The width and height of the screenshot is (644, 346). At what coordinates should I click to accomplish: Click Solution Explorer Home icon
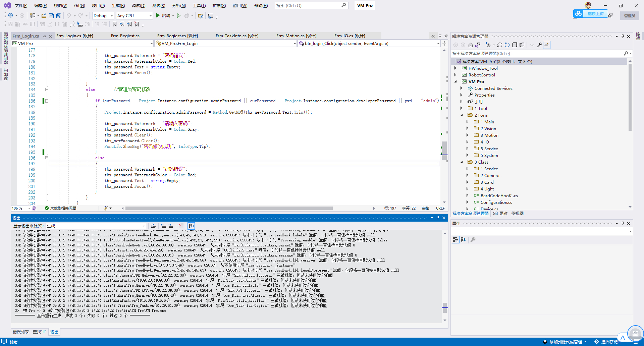(471, 45)
